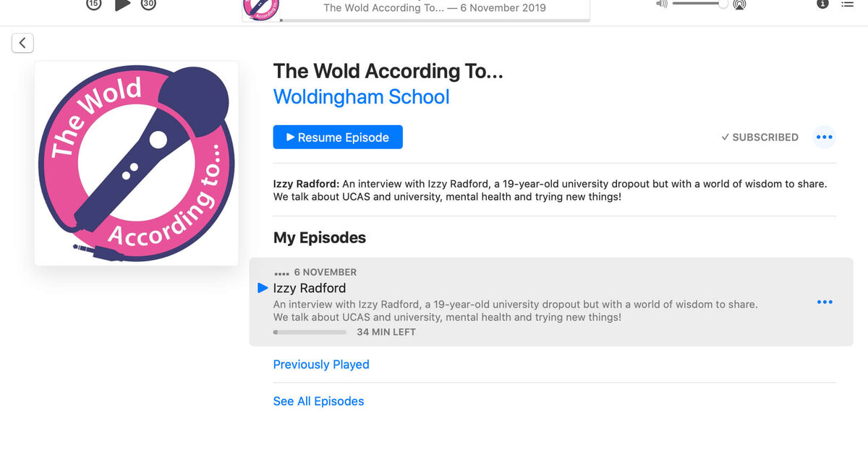Image resolution: width=868 pixels, height=456 pixels.
Task: Toggle the Subscribed checkmark status
Action: [760, 137]
